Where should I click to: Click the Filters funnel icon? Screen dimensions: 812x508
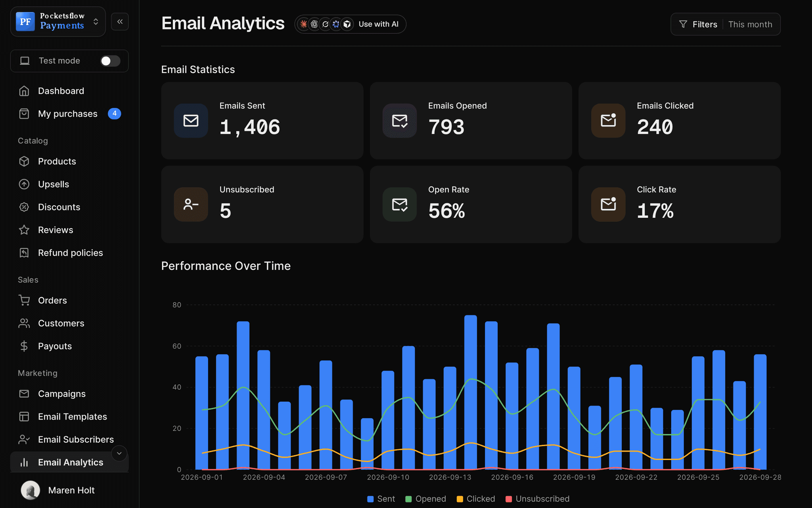point(683,24)
